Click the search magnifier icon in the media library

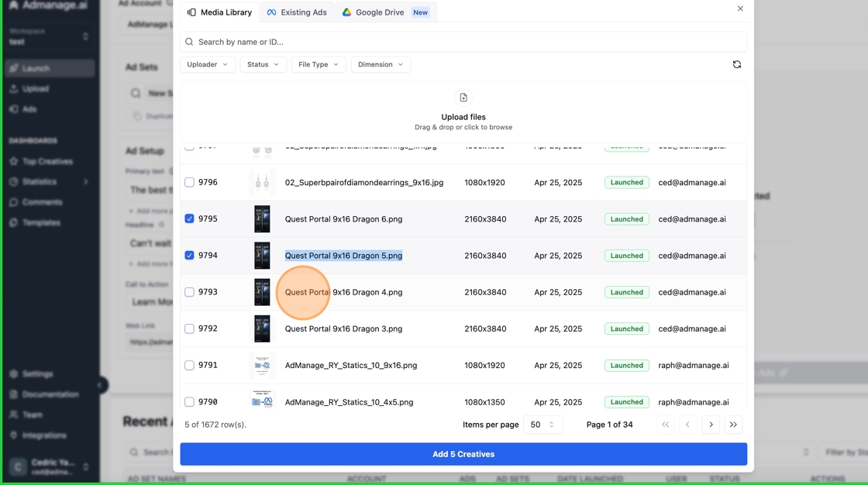pos(189,42)
